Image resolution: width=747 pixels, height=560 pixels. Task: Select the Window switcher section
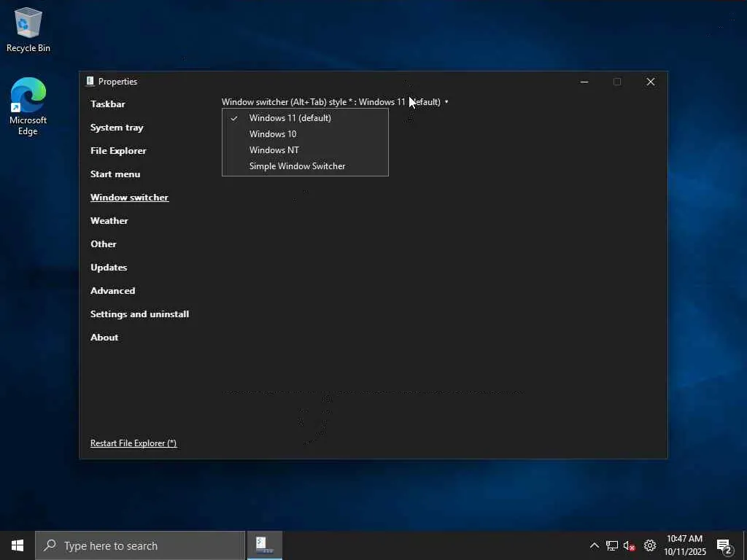pyautogui.click(x=130, y=197)
